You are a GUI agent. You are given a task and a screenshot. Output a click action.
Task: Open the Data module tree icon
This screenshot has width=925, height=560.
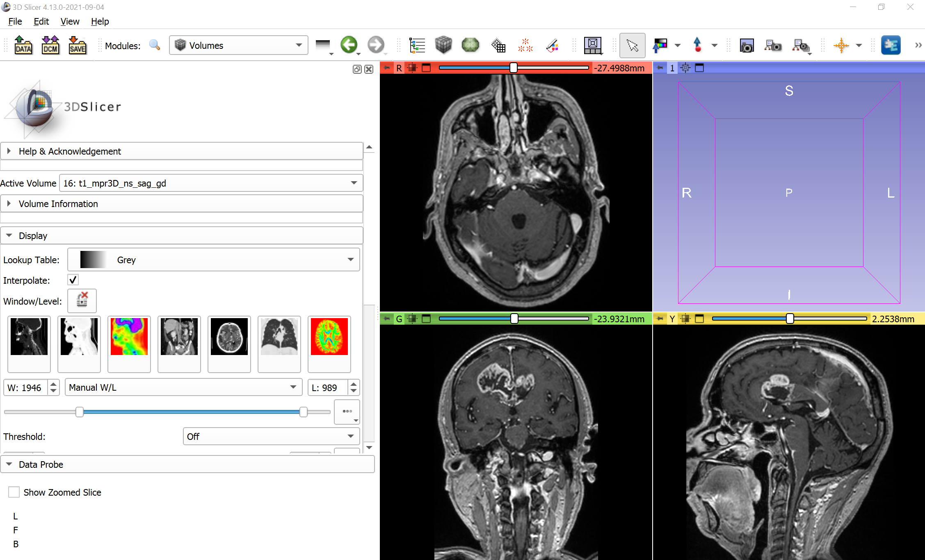tap(417, 45)
